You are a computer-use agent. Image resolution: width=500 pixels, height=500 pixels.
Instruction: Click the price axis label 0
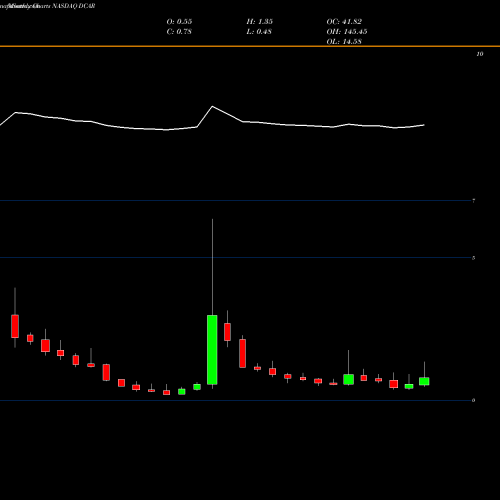pyautogui.click(x=474, y=400)
